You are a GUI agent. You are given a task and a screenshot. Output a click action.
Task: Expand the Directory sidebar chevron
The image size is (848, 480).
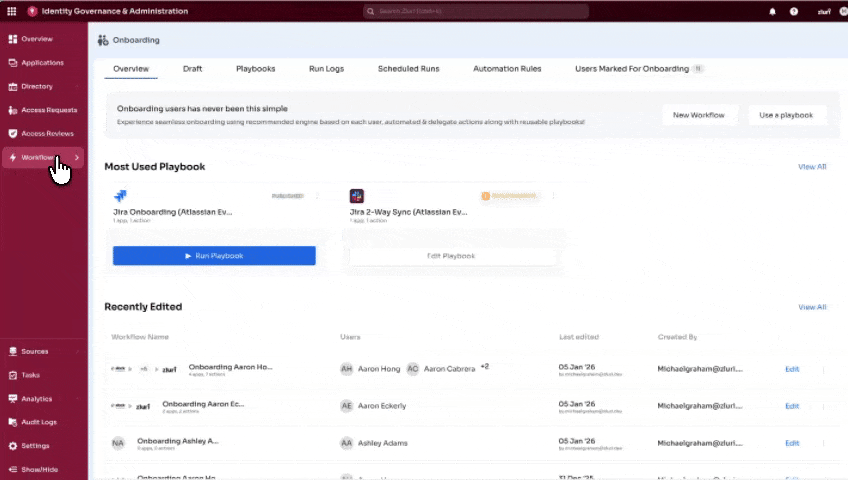click(77, 86)
